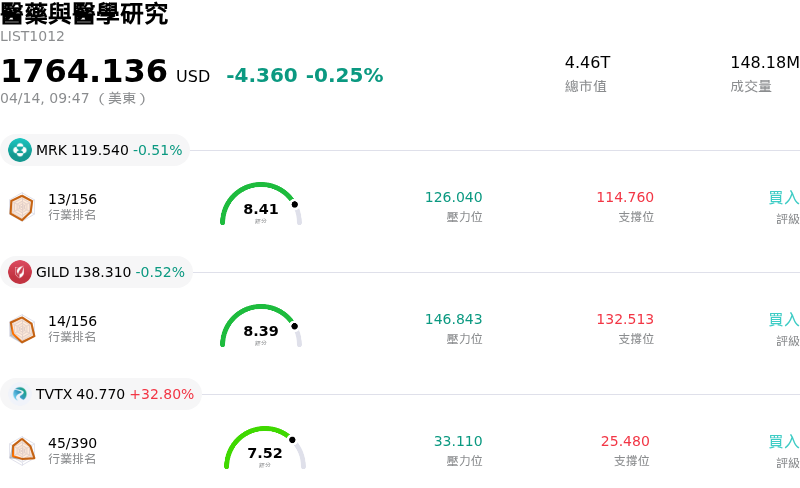
Task: Click MRK's resistance level 126.040
Action: coord(453,197)
